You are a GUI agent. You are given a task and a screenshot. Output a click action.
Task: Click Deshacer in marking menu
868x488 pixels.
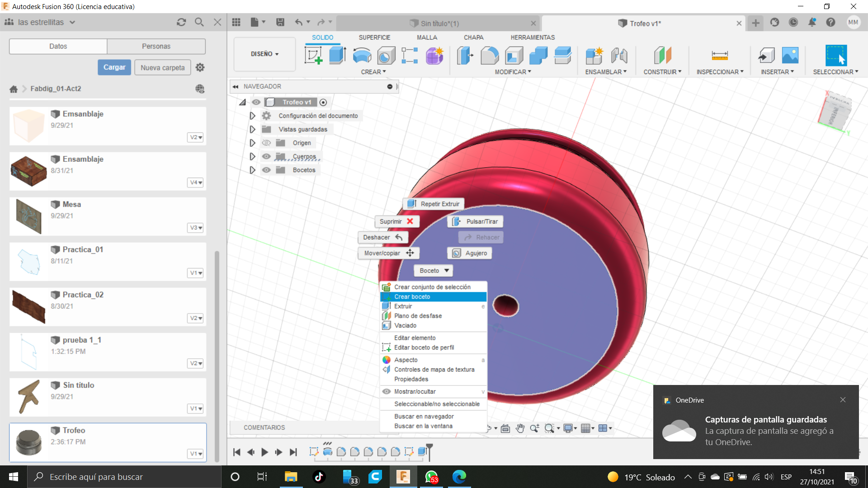click(383, 237)
